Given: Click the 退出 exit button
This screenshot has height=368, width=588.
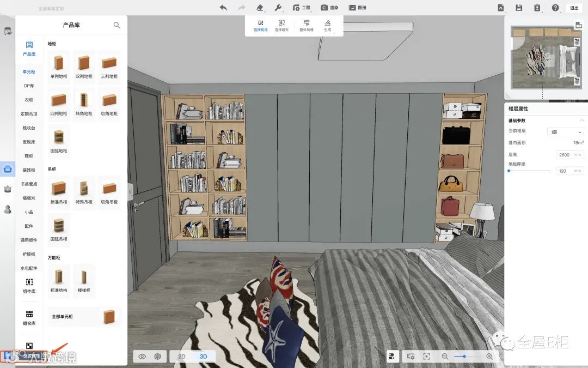Looking at the screenshot, I should (x=574, y=8).
